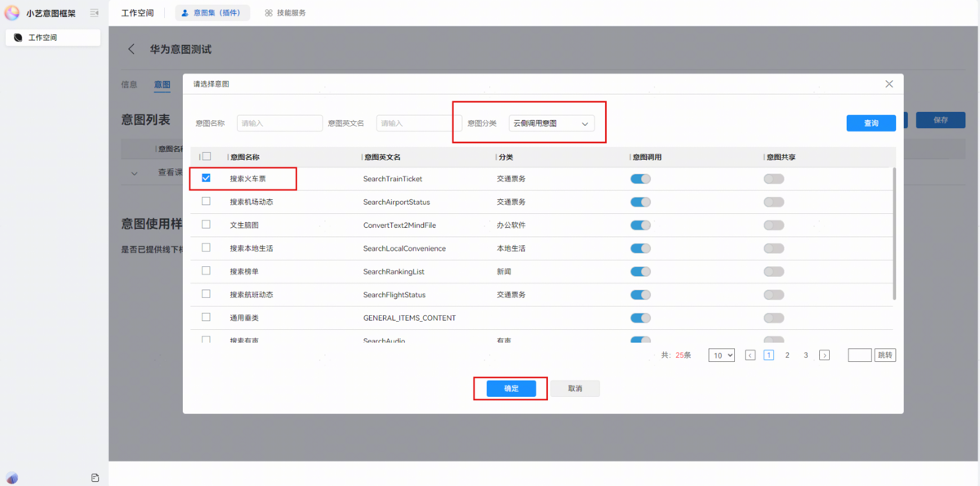Switch to the 技能服务 tab

[285, 13]
